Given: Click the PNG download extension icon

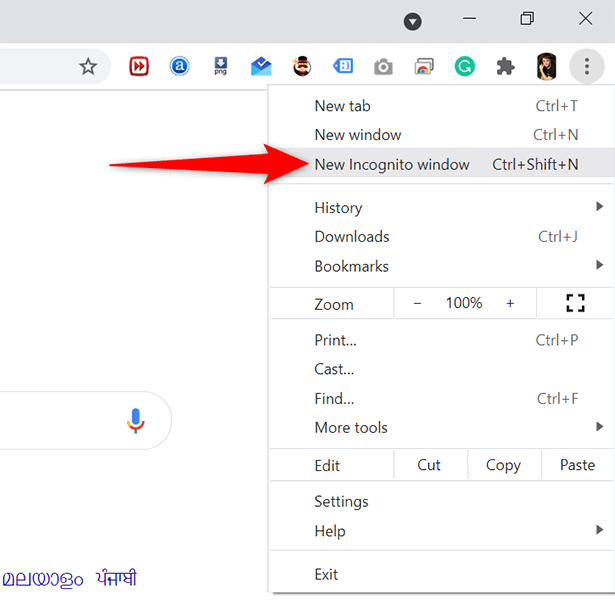Looking at the screenshot, I should coord(220,66).
